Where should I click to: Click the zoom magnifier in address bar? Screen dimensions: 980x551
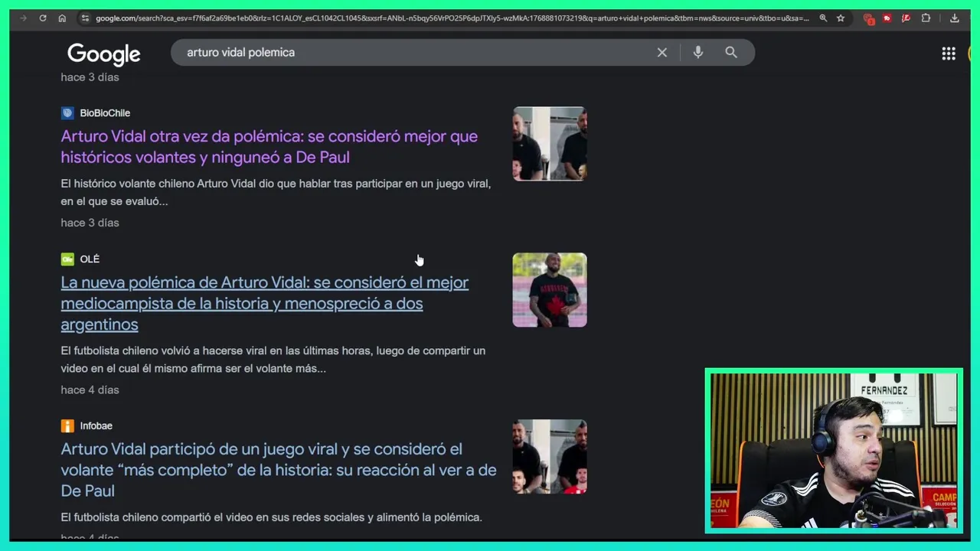(823, 18)
